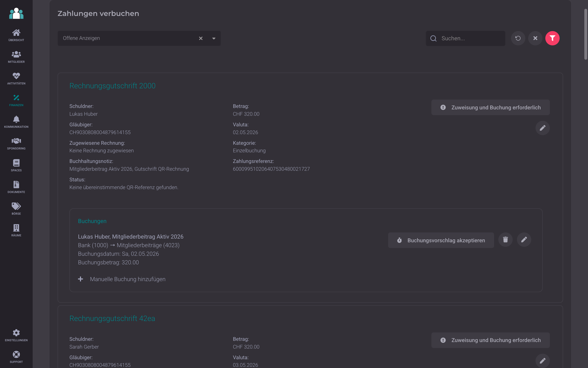Screen dimensions: 588x368
Task: Click the search magnifier icon
Action: pyautogui.click(x=433, y=38)
